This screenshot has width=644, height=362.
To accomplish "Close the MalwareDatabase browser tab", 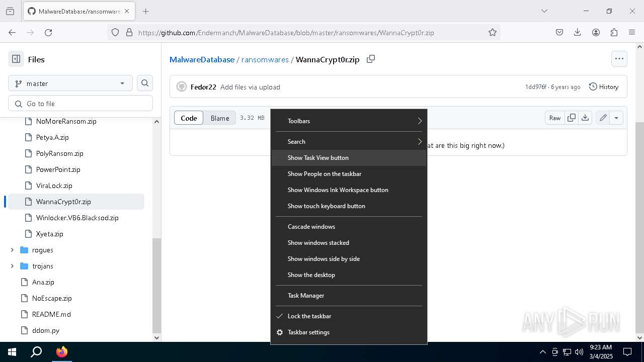I will pyautogui.click(x=127, y=11).
